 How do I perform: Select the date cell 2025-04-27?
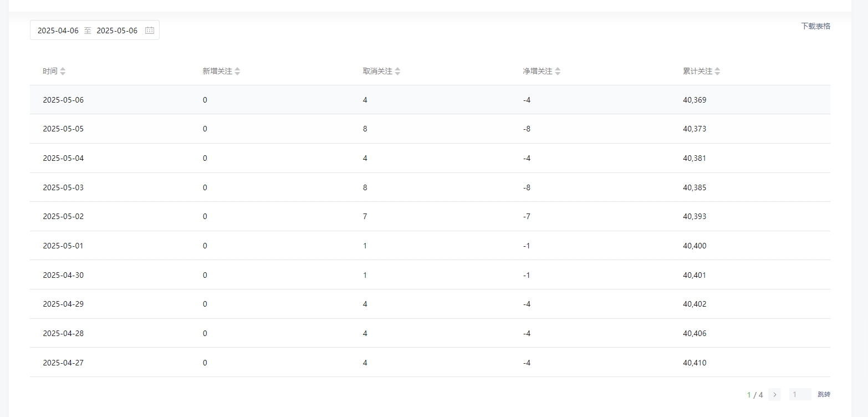tap(63, 363)
